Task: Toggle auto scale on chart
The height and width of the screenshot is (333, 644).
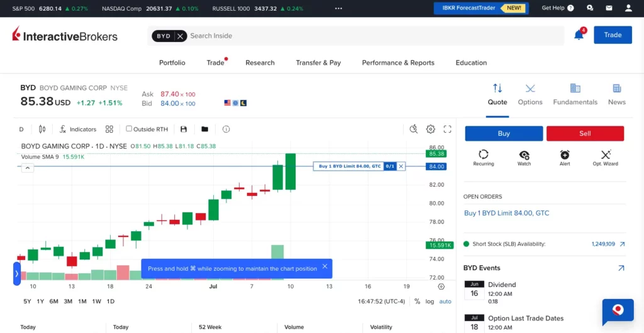Action: click(x=445, y=302)
